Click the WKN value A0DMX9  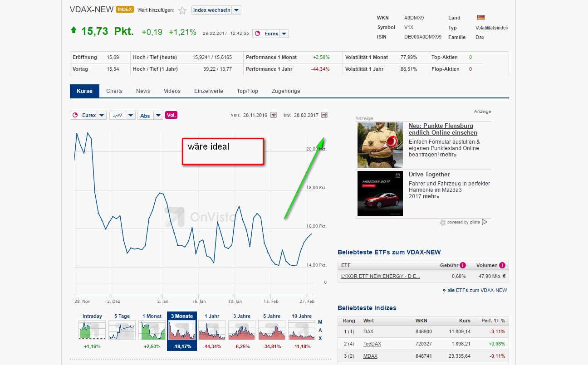coord(414,18)
